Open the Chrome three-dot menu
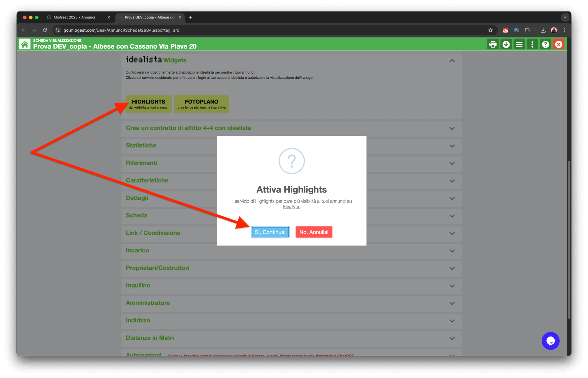The image size is (588, 378). 564,30
